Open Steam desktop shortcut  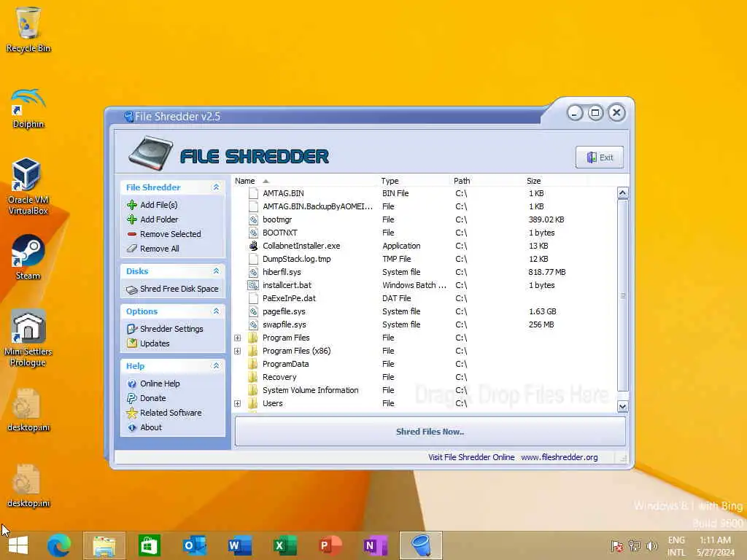tap(28, 257)
